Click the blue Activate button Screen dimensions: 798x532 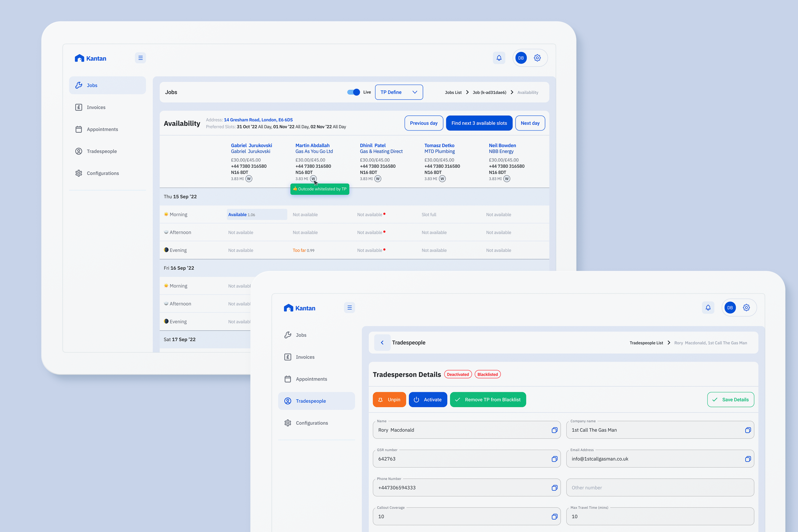(428, 400)
